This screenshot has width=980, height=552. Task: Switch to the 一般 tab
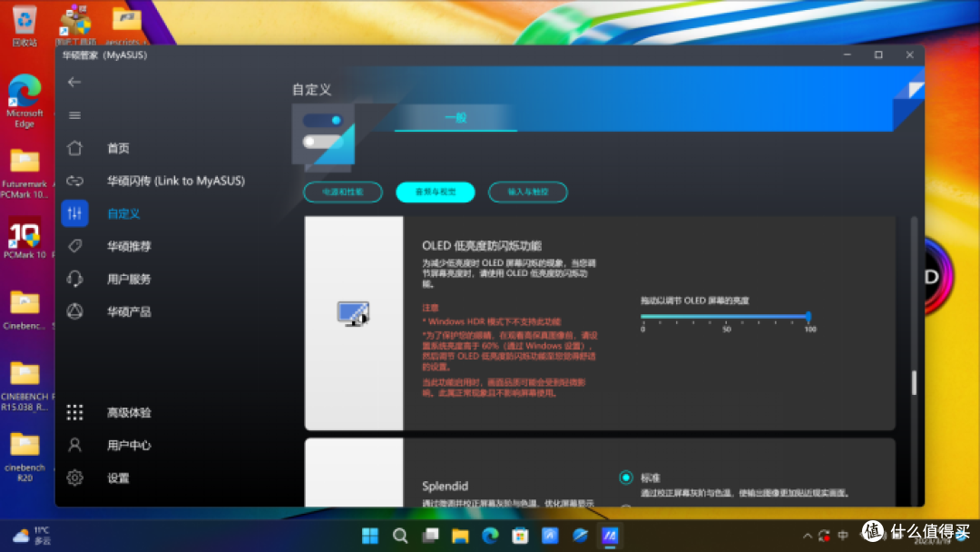456,117
